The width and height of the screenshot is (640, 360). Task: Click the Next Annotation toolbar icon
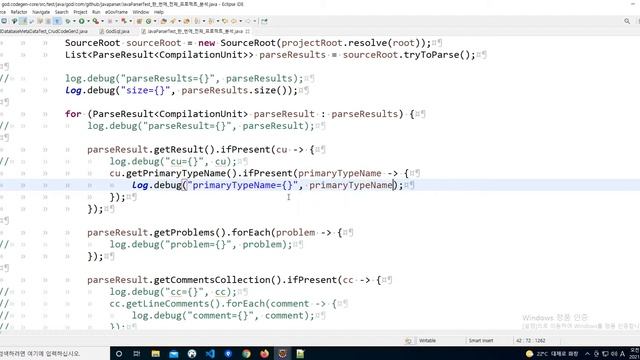point(198,21)
